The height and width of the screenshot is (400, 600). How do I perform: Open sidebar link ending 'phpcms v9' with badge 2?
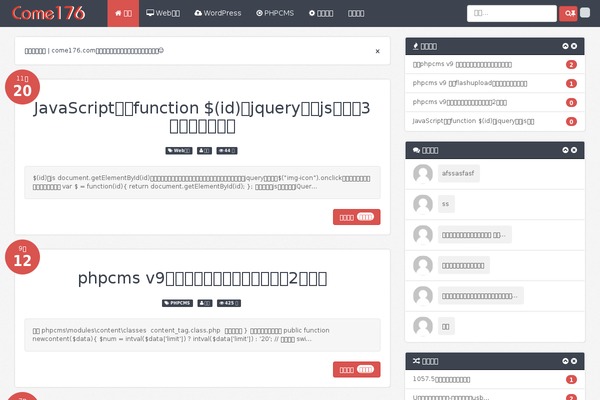462,64
